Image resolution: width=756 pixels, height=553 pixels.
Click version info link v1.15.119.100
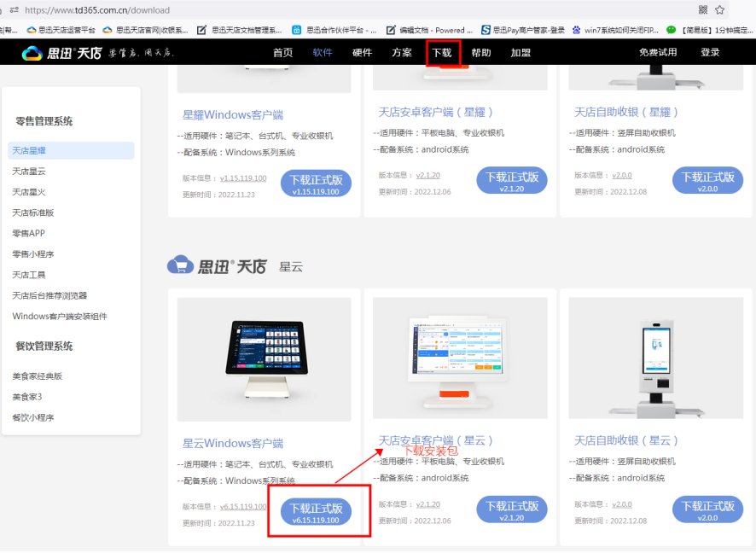[x=243, y=178]
